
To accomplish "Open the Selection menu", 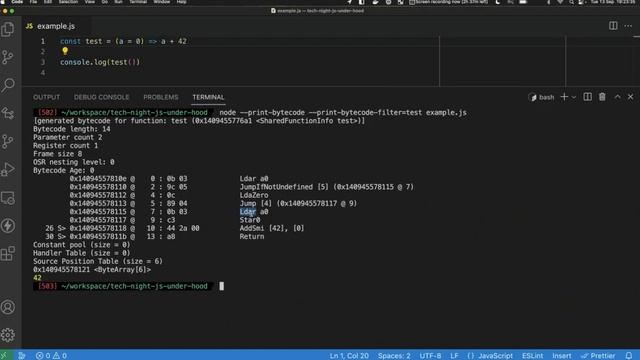I will (68, 2).
